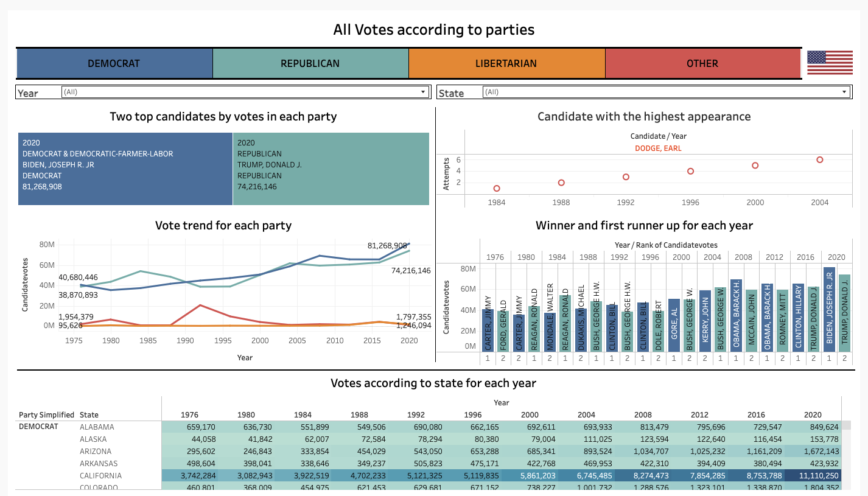Click the red Other party peak near 1992

[200, 305]
